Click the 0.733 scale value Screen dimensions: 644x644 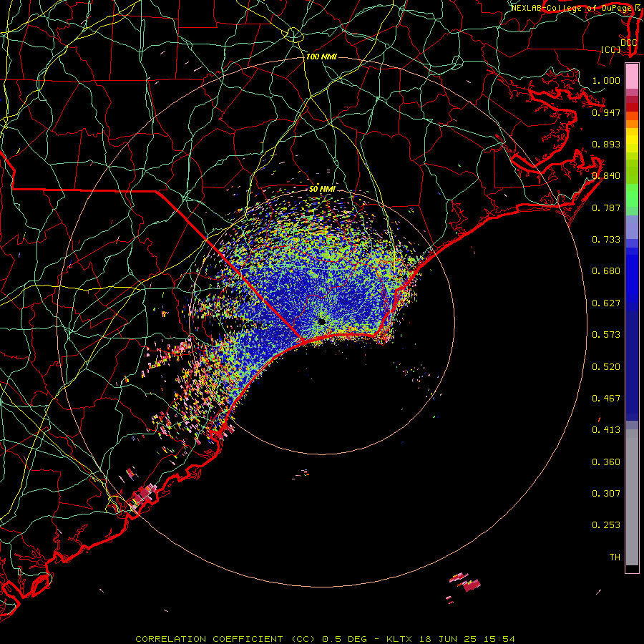(606, 240)
